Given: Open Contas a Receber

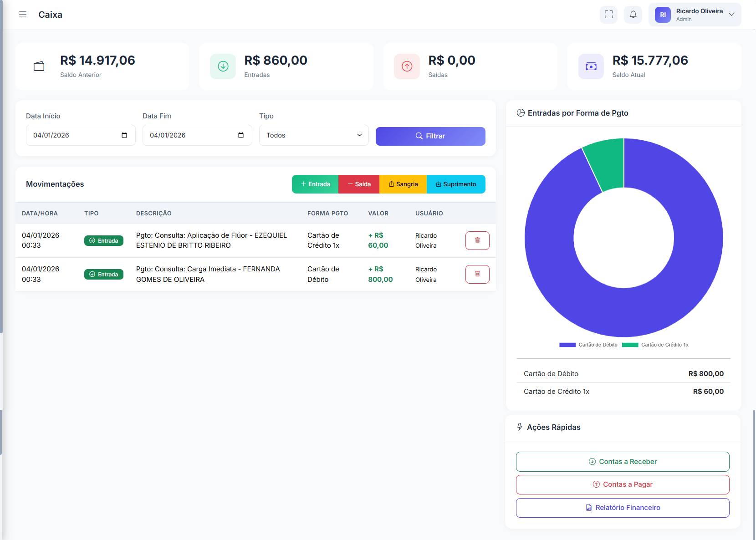Looking at the screenshot, I should pos(622,462).
